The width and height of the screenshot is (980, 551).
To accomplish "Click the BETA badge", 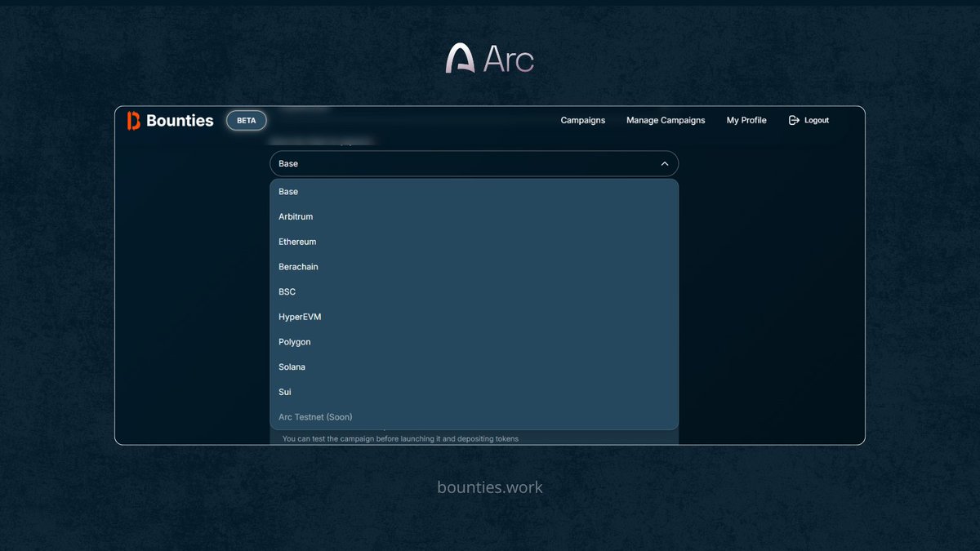I will click(x=247, y=120).
